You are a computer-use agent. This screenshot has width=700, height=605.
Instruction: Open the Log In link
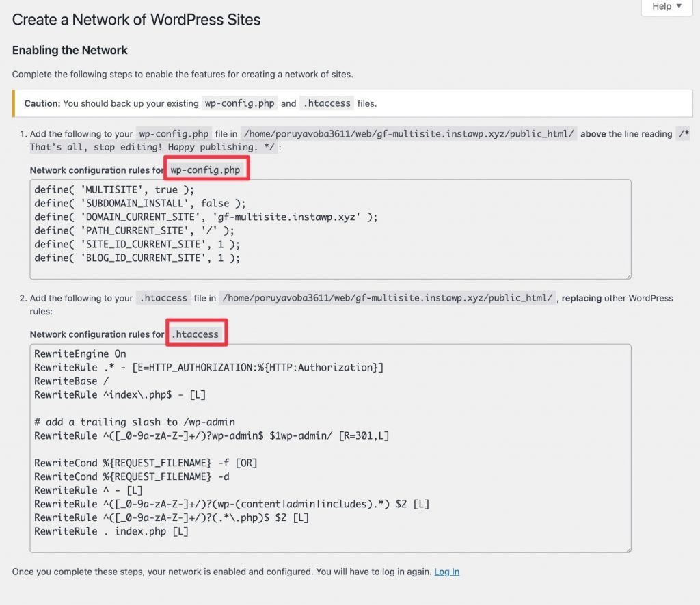(x=446, y=572)
